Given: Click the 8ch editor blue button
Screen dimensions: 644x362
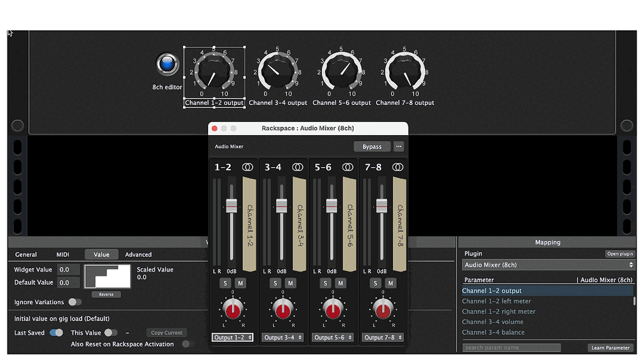Looking at the screenshot, I should coord(166,63).
